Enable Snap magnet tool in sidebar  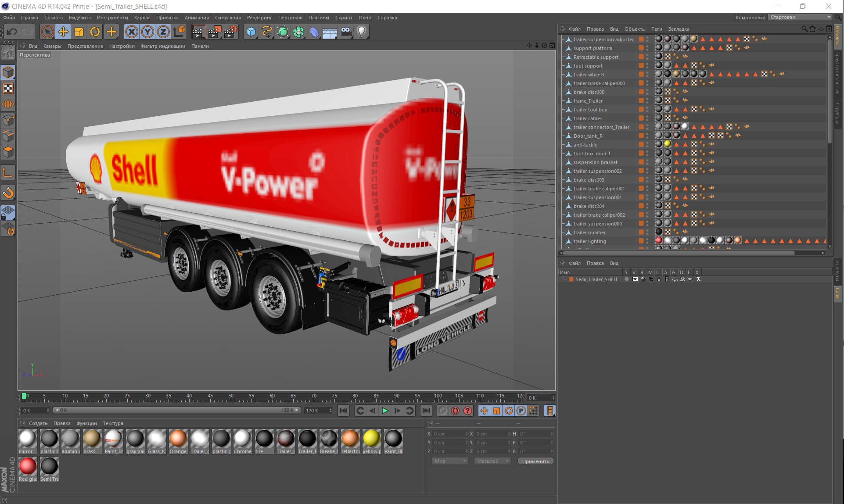tap(8, 193)
